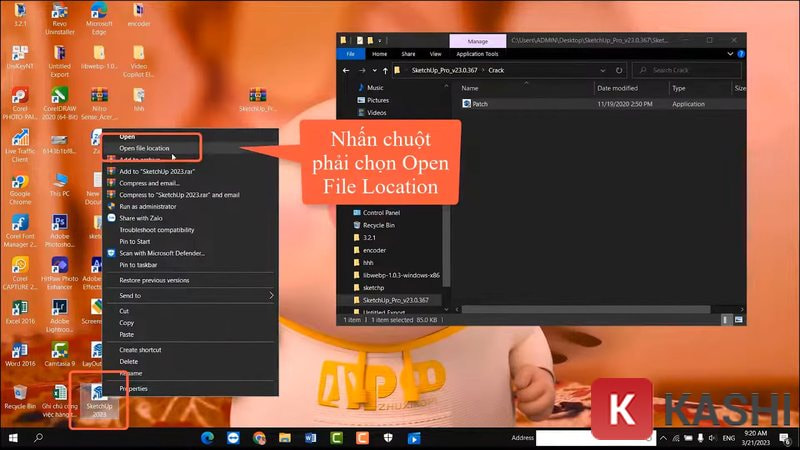Select SketchUp 2023 desktop shortcut
800x450 pixels.
click(99, 401)
